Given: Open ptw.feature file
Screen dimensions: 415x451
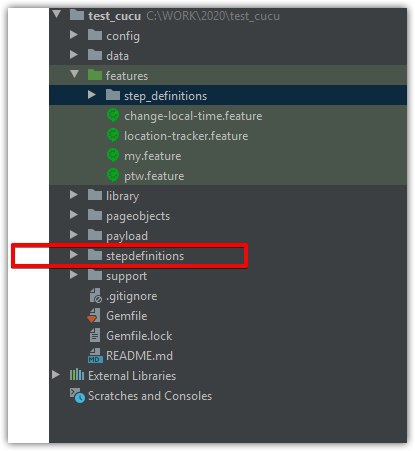Looking at the screenshot, I should click(x=154, y=176).
